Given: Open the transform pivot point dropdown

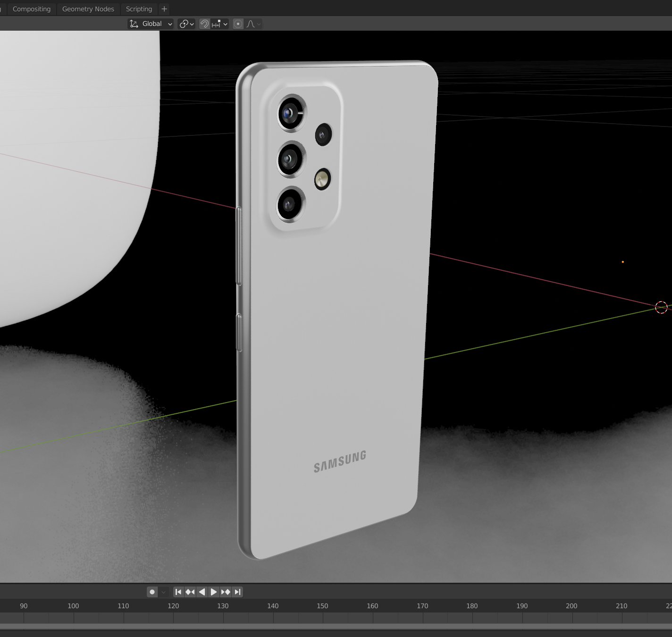Looking at the screenshot, I should point(186,24).
